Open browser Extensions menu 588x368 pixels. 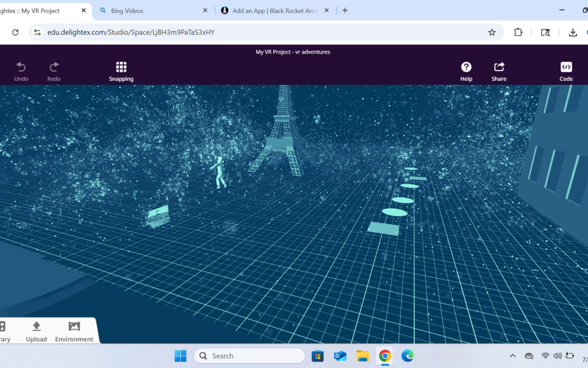518,32
